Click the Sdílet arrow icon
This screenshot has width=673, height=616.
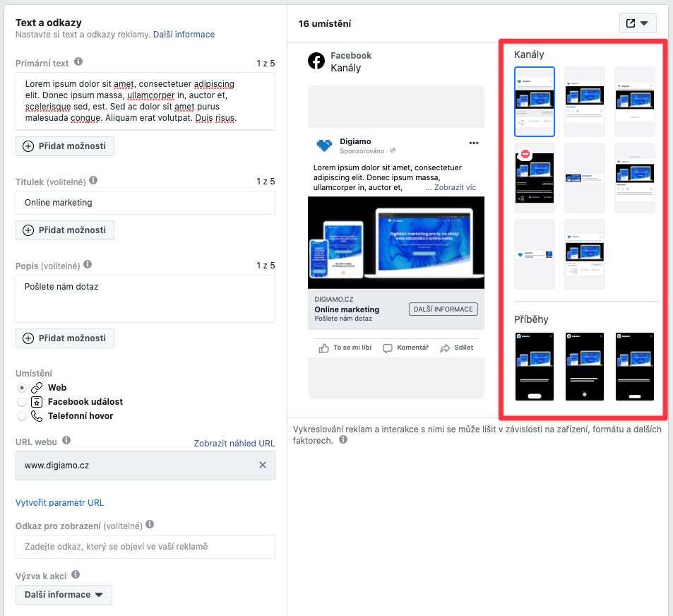pos(445,348)
